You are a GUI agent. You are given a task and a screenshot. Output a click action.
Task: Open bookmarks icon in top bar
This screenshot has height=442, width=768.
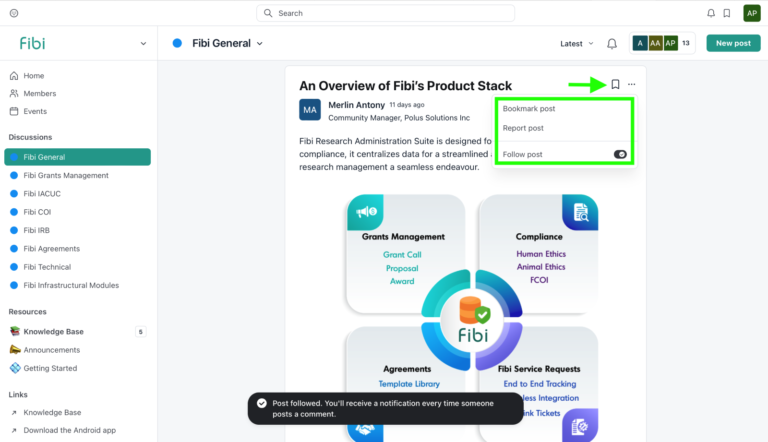(727, 13)
